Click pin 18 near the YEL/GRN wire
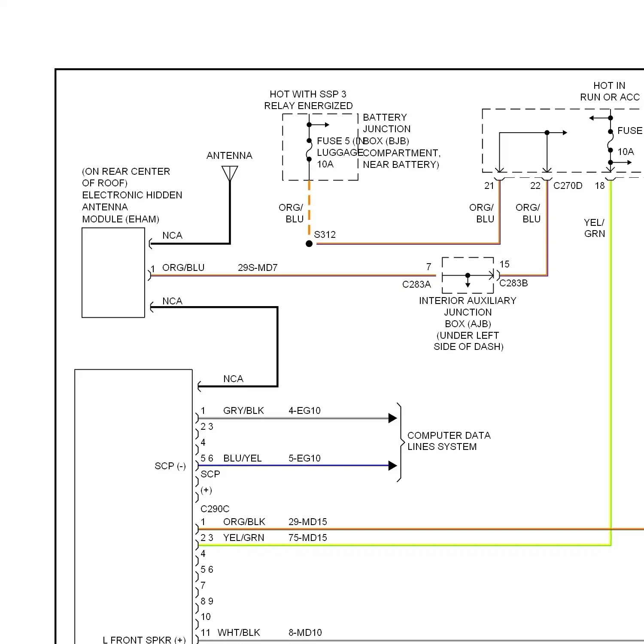 (600, 185)
